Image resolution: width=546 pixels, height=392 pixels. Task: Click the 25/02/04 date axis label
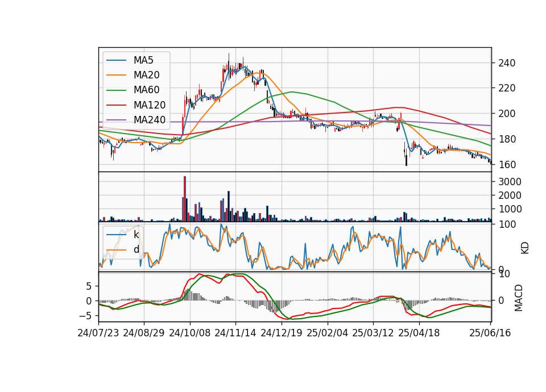click(328, 333)
